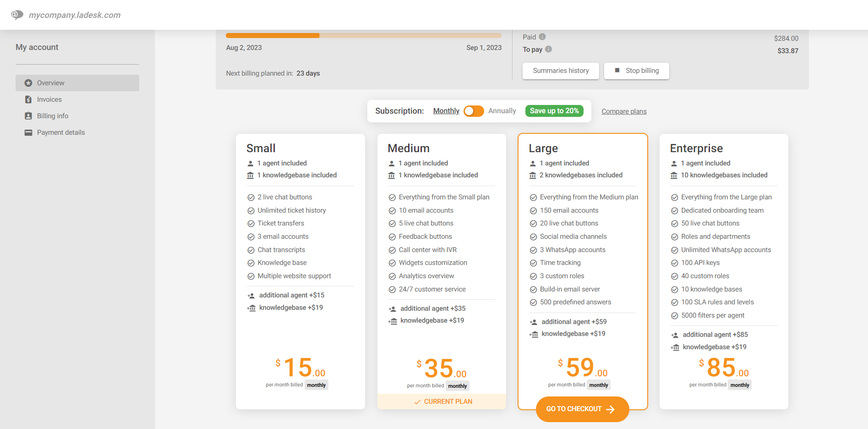Click the LiveAgent logo icon in header
Viewport: 868px width, 429px height.
(17, 15)
